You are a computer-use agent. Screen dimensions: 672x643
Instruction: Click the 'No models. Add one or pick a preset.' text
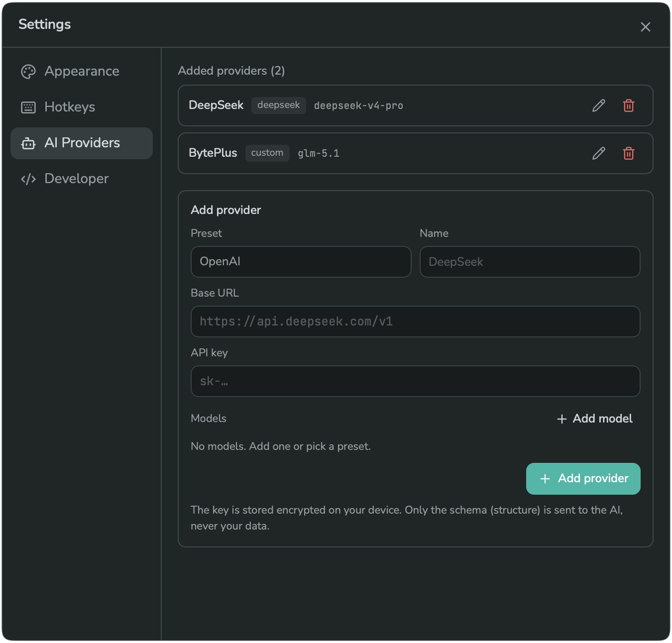coord(281,446)
